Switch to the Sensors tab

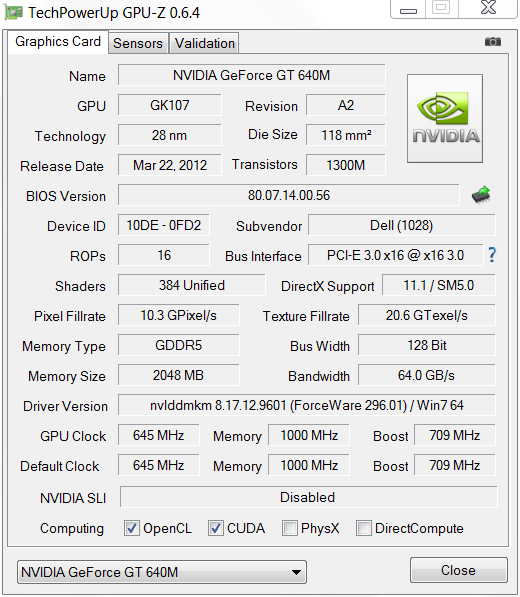(138, 43)
